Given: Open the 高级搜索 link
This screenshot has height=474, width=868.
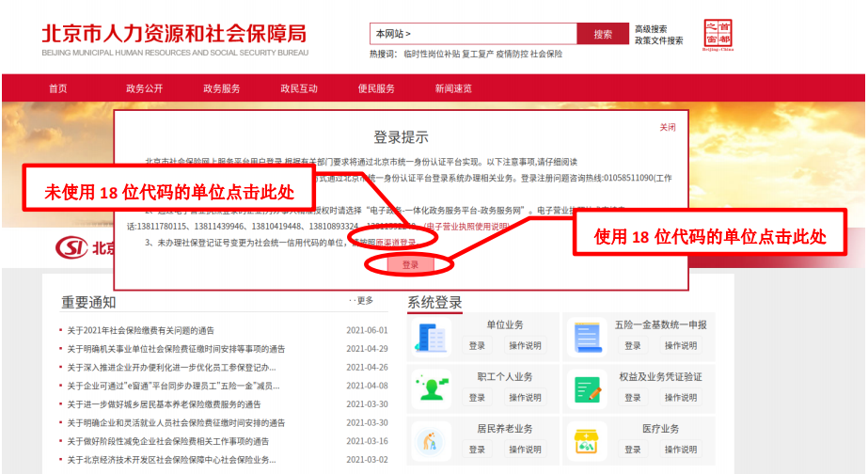Looking at the screenshot, I should point(651,29).
